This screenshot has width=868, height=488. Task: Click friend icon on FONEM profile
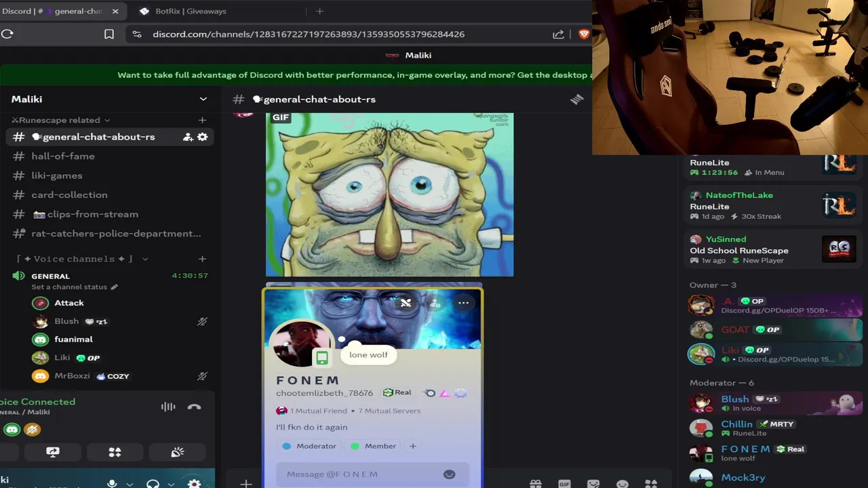[435, 303]
